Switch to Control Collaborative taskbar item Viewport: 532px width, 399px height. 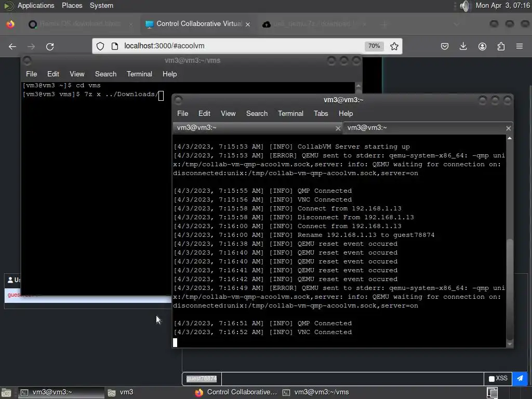(x=236, y=393)
